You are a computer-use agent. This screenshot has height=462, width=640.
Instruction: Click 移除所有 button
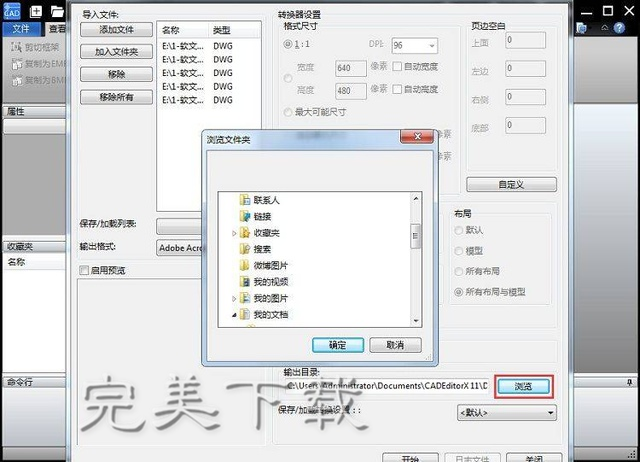coord(116,98)
